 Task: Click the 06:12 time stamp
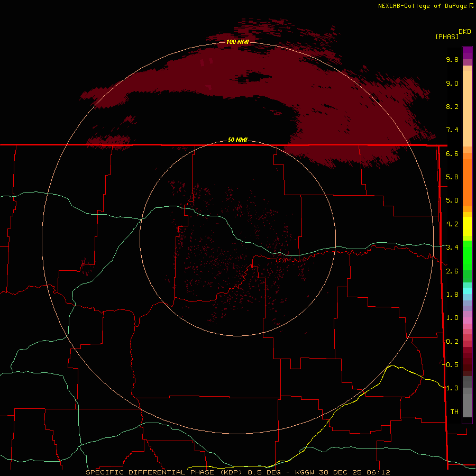[x=378, y=472]
